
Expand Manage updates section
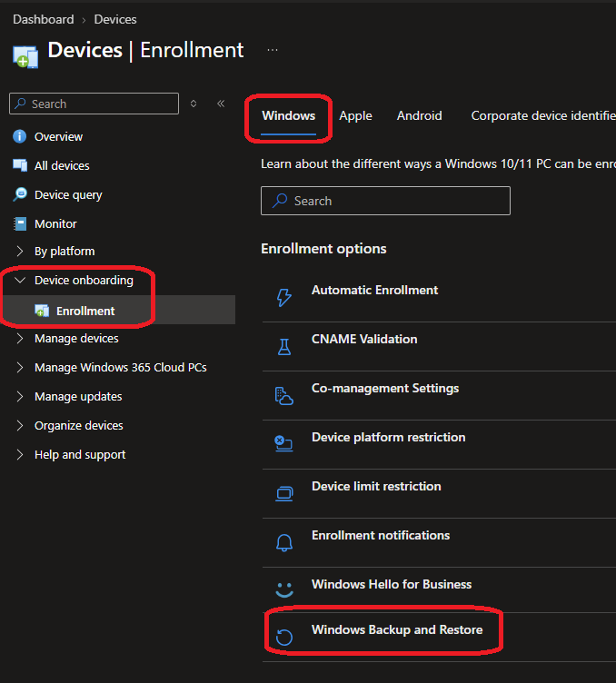20,396
